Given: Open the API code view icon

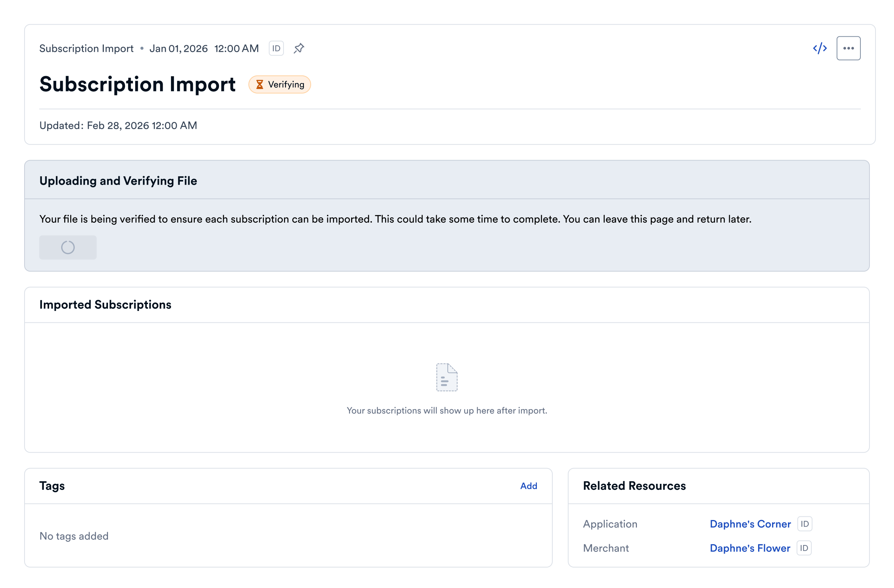Looking at the screenshot, I should [x=820, y=48].
